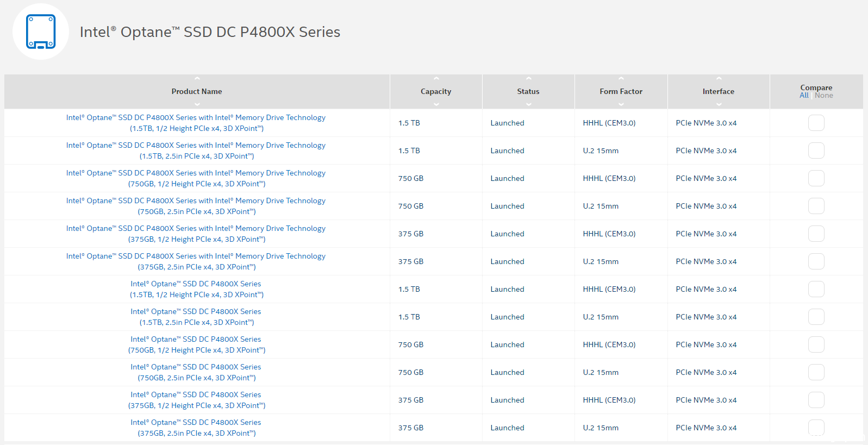Sort Status descending with down arrow
Screen dimensions: 868x445
point(528,104)
